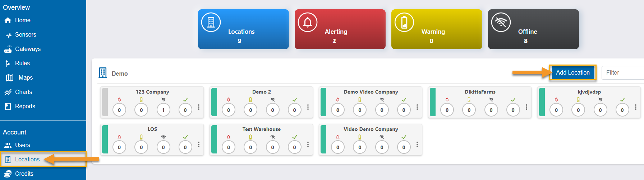Screen dimensions: 644x180
Task: Select Users in Account menu
Action: click(17, 145)
